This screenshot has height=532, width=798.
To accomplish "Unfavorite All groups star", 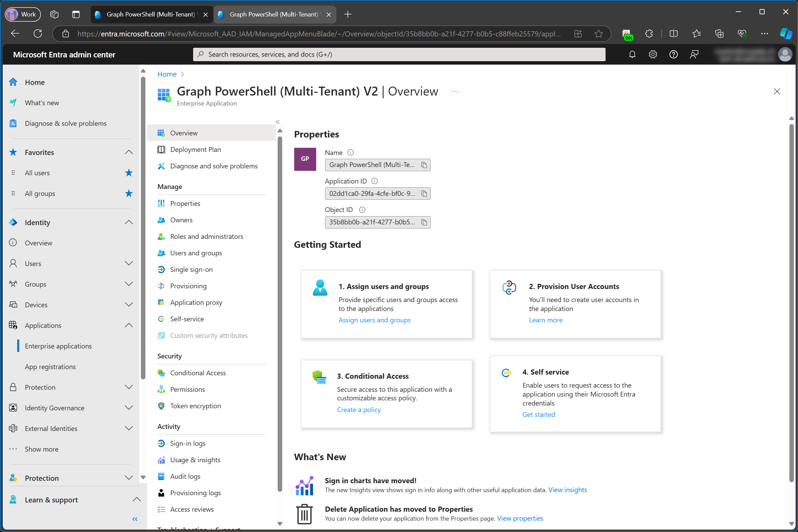I will pos(129,193).
